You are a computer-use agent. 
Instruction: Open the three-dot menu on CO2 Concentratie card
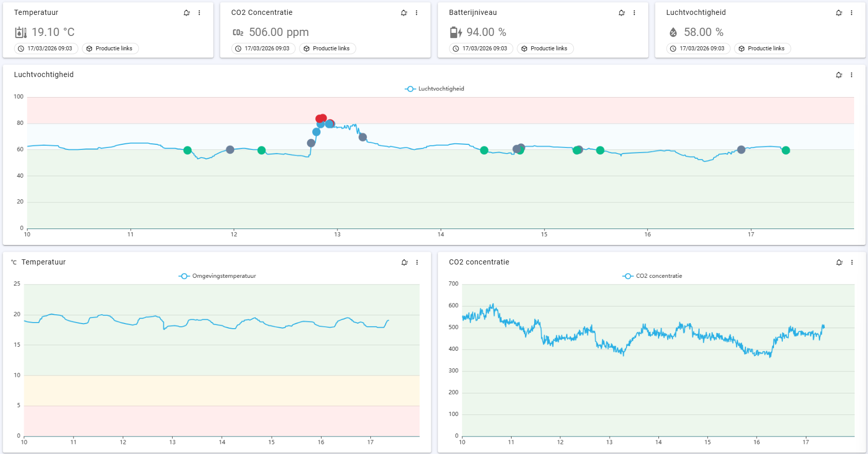click(417, 13)
